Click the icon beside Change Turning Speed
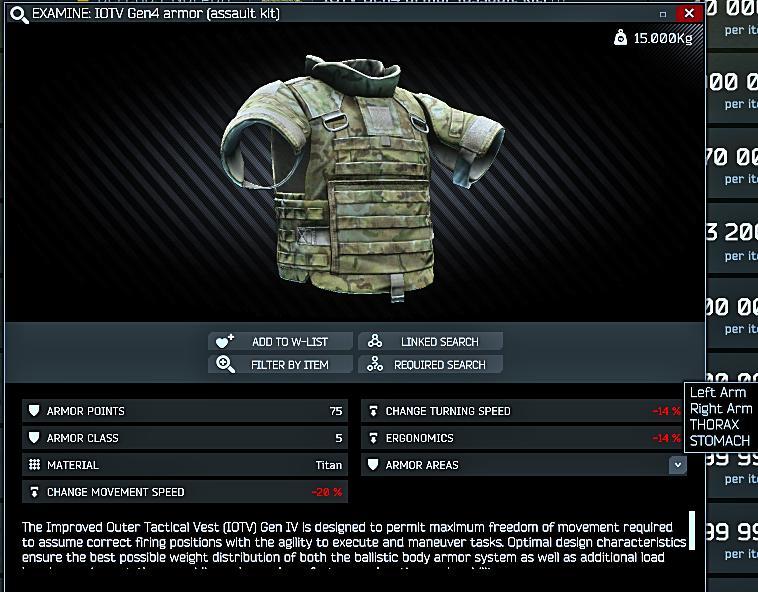This screenshot has height=592, width=758. pyautogui.click(x=373, y=411)
